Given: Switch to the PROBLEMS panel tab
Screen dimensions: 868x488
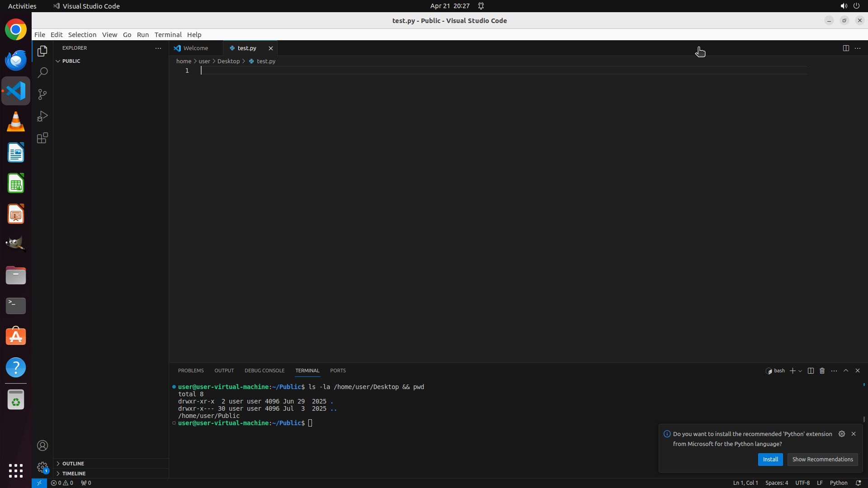Looking at the screenshot, I should pos(191,371).
